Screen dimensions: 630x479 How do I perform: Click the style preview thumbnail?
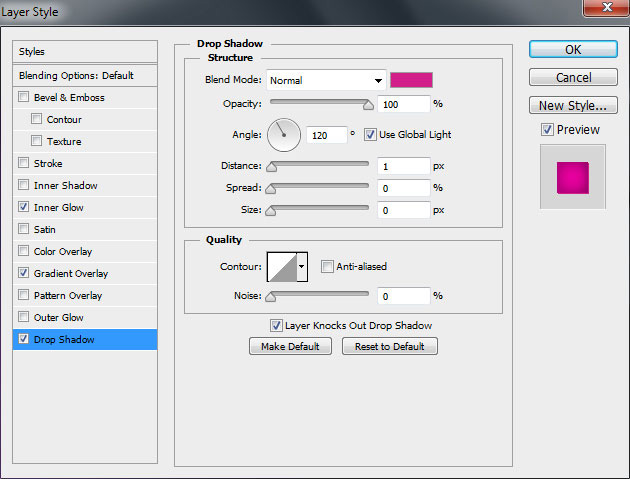[572, 175]
